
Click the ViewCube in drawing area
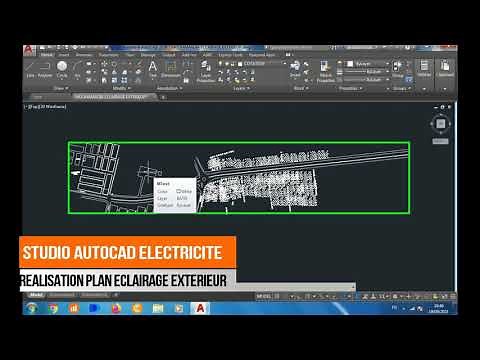point(441,124)
